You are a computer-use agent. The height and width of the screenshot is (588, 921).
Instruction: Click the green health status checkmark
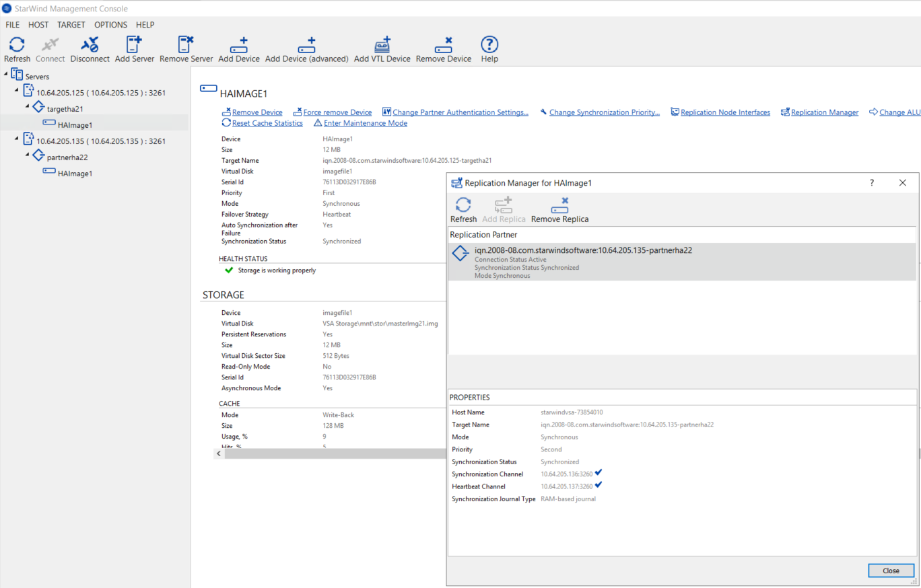(x=229, y=270)
